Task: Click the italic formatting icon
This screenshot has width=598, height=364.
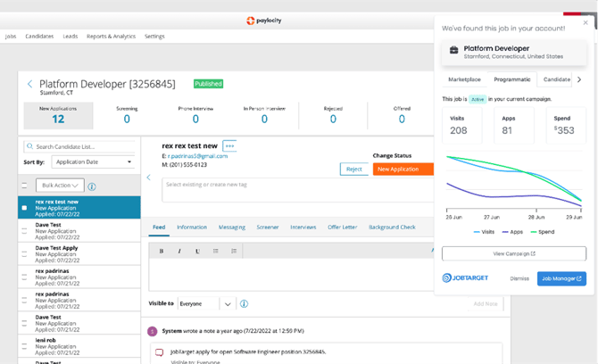Action: (x=179, y=251)
